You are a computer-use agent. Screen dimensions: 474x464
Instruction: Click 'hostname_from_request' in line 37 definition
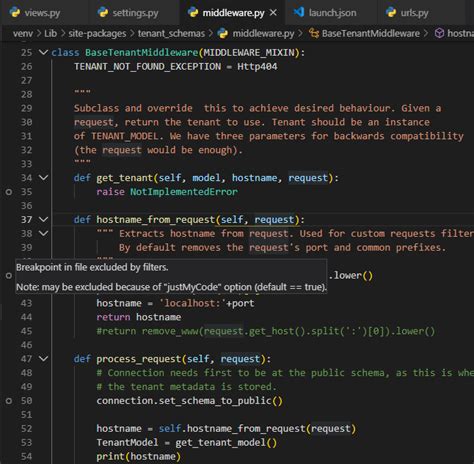(156, 220)
